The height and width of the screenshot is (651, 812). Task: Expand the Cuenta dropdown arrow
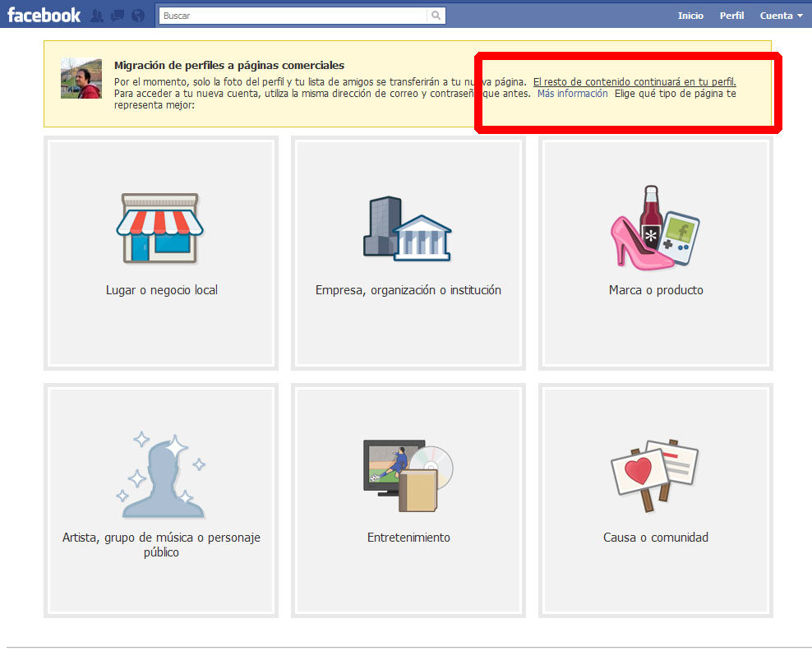pos(800,16)
